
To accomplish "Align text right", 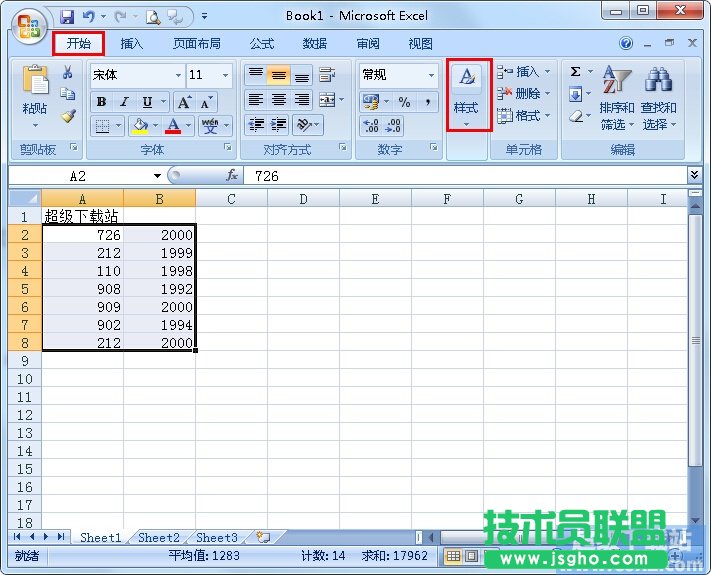I will (302, 100).
